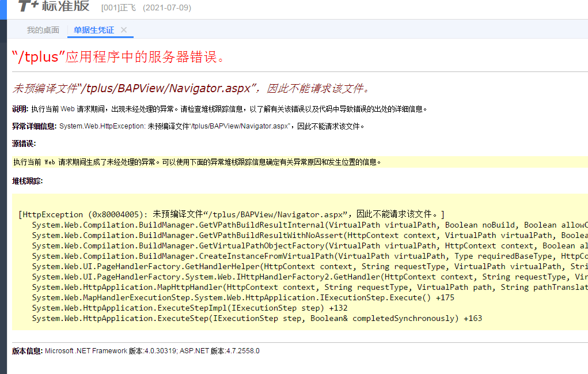Click the [001]正飞 account label
Viewport: 588px width, 374px height.
pos(119,7)
